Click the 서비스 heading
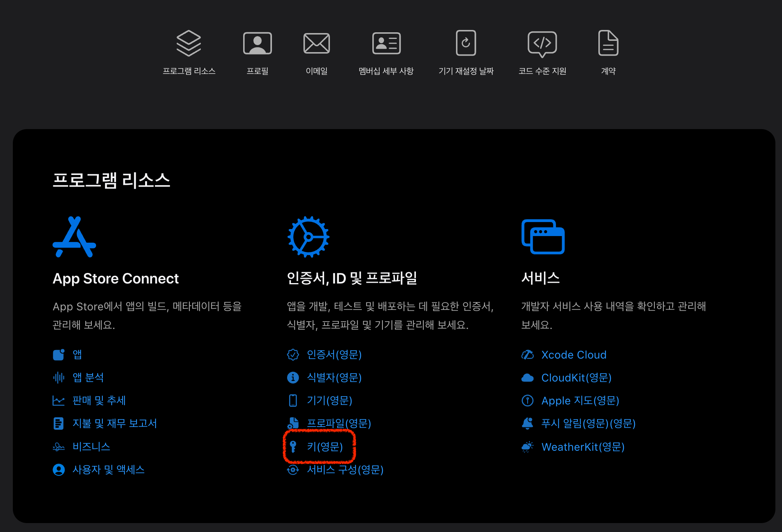 [541, 278]
